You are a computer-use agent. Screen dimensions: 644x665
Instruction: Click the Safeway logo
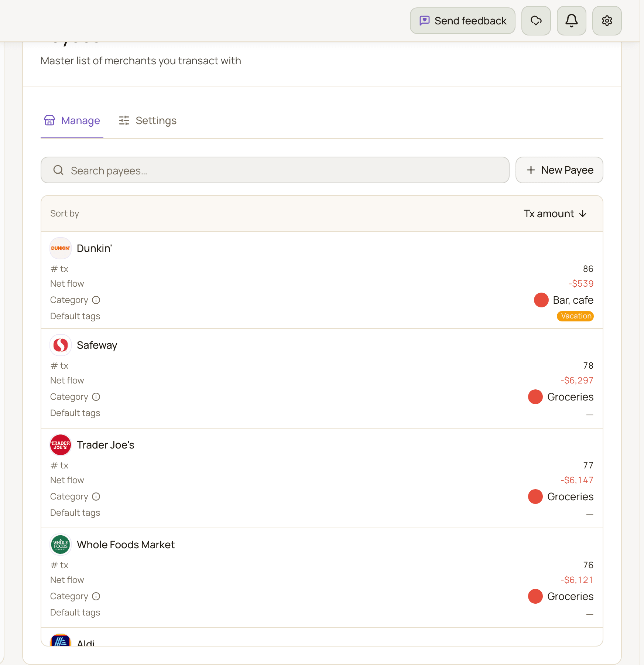pos(61,345)
